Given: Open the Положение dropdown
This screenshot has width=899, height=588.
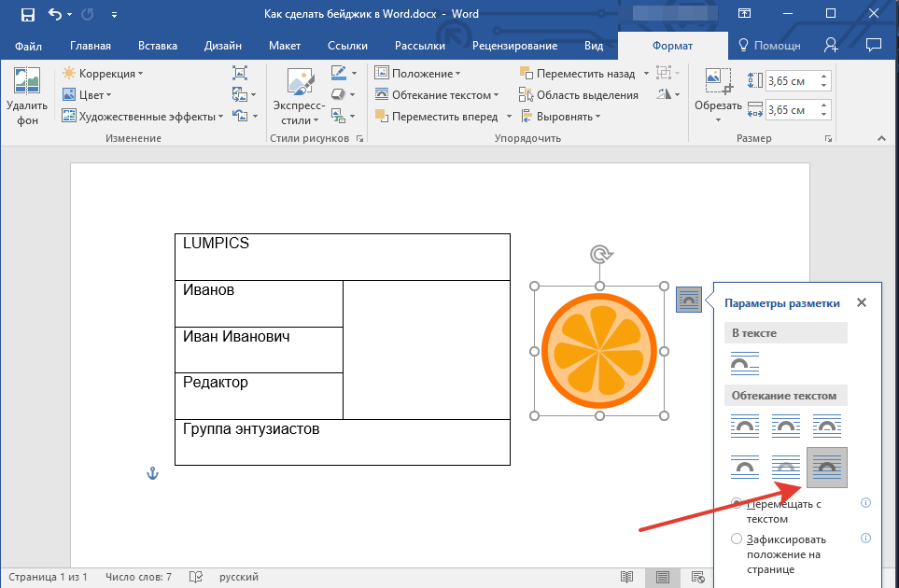Looking at the screenshot, I should 418,74.
